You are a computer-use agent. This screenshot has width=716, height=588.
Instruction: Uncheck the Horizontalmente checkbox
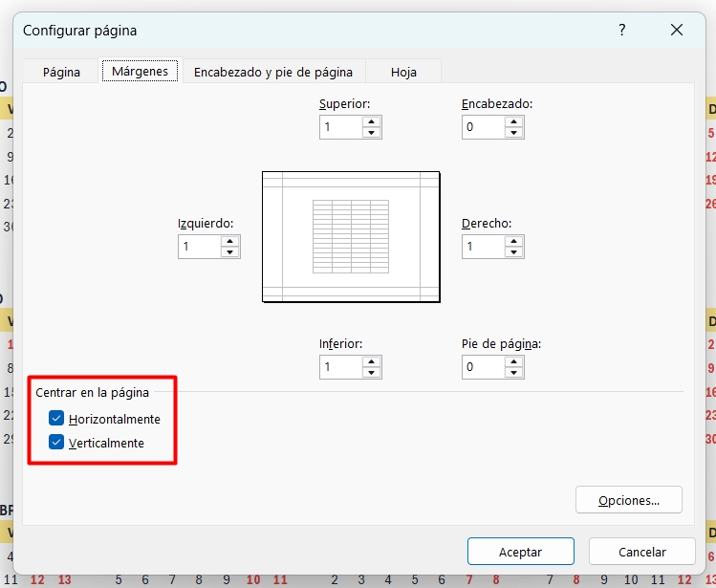pyautogui.click(x=56, y=419)
